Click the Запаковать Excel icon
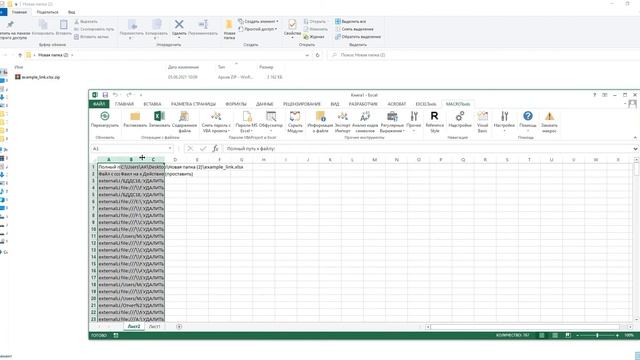The image size is (640, 360). click(x=159, y=116)
